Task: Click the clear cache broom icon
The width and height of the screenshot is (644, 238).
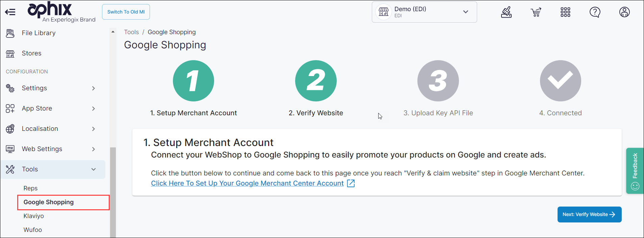Action: (x=506, y=12)
